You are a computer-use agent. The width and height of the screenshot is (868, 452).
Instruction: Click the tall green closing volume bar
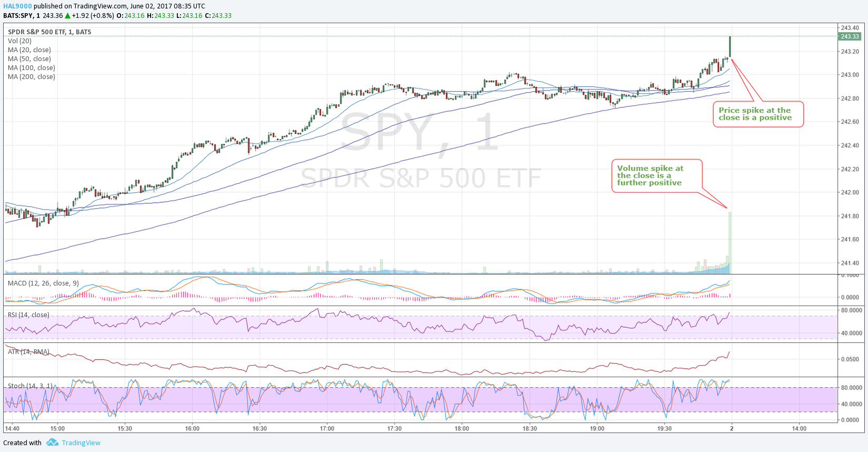pyautogui.click(x=730, y=242)
